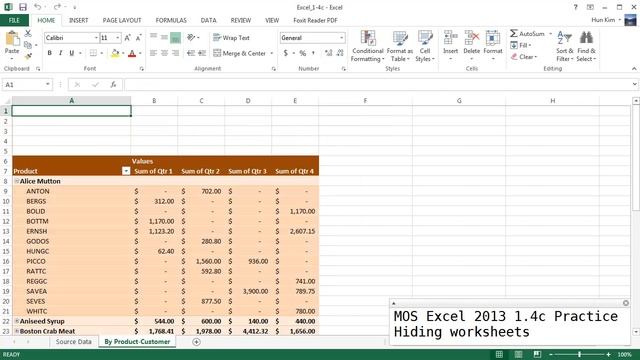Click the Cut scissors icon
Viewport: 640px width, 360px height.
click(28, 33)
